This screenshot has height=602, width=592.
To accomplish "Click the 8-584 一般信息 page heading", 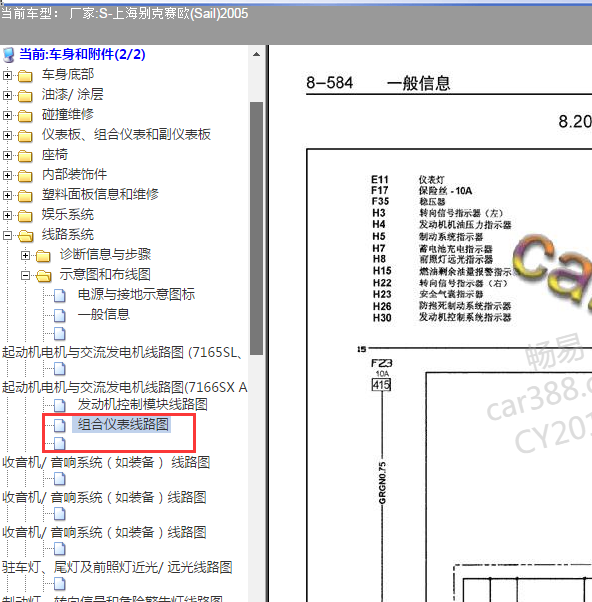I will click(378, 83).
